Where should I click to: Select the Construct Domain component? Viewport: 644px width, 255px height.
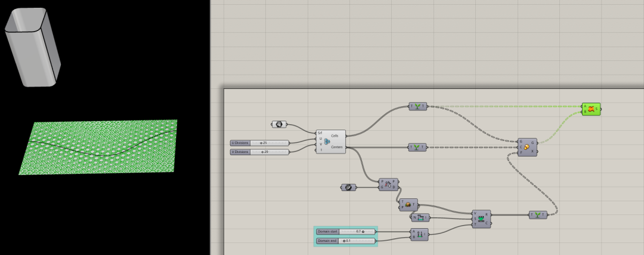(419, 235)
